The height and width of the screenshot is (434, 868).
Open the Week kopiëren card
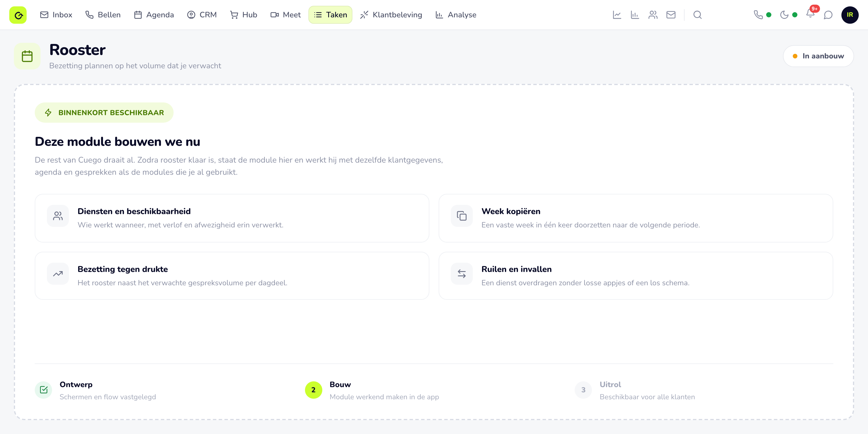click(x=635, y=218)
